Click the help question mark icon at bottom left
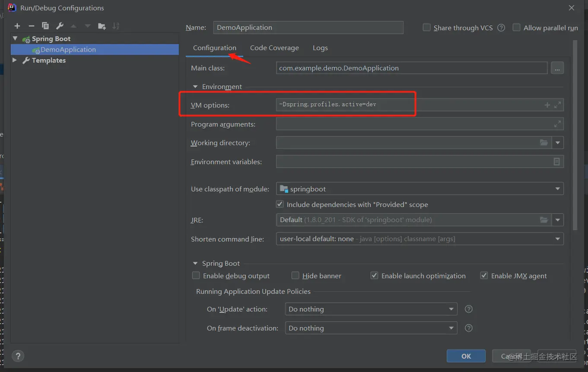Screen dimensions: 588x372 (18, 356)
